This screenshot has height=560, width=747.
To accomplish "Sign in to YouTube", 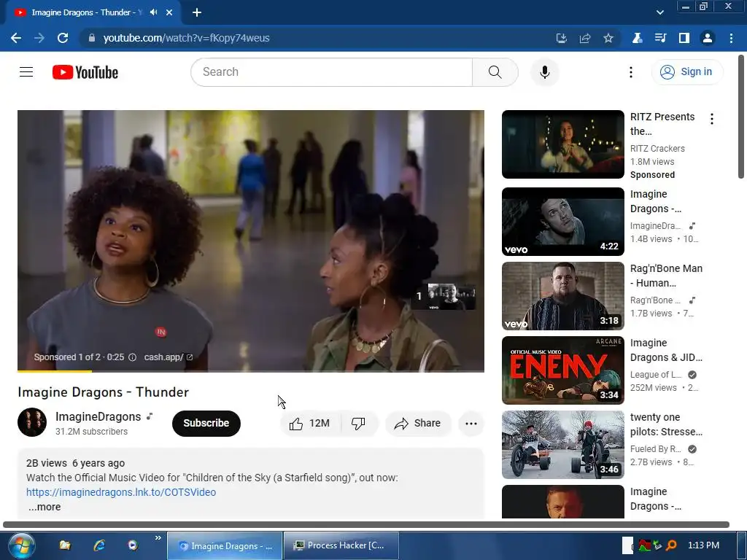I will point(687,72).
